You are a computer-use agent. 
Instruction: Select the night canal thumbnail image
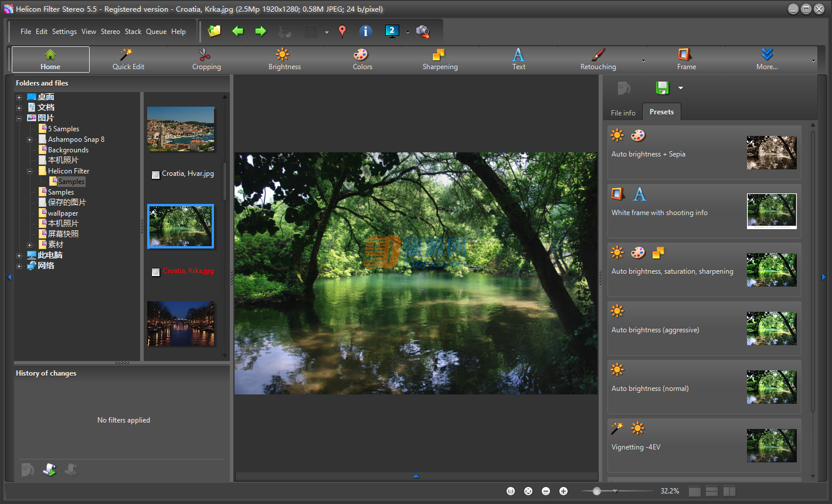click(x=181, y=323)
